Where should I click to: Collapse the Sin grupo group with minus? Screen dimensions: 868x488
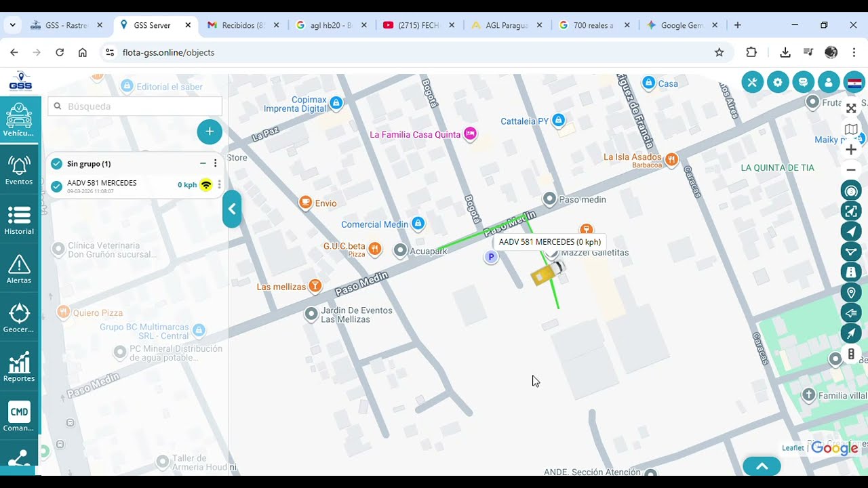click(x=203, y=163)
